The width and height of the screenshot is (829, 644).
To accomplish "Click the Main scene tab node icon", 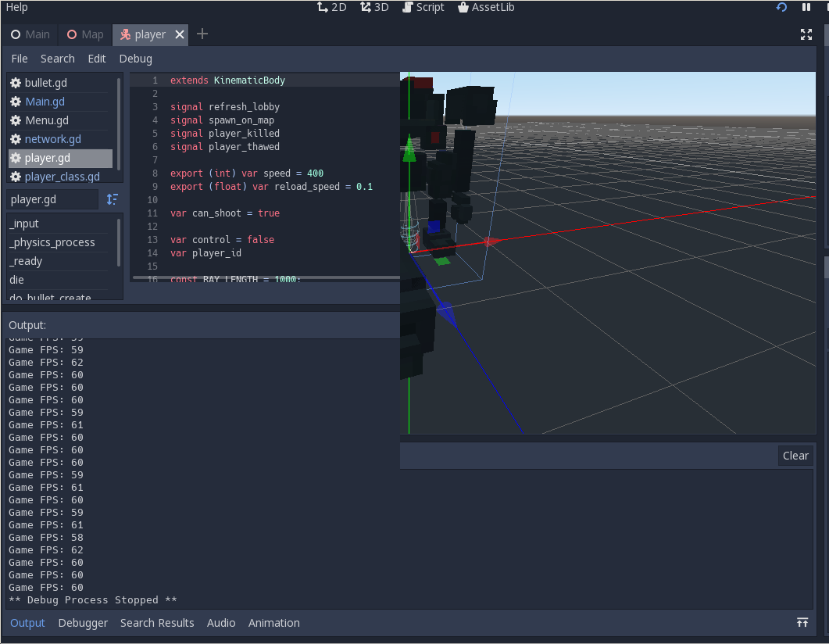I will click(16, 34).
